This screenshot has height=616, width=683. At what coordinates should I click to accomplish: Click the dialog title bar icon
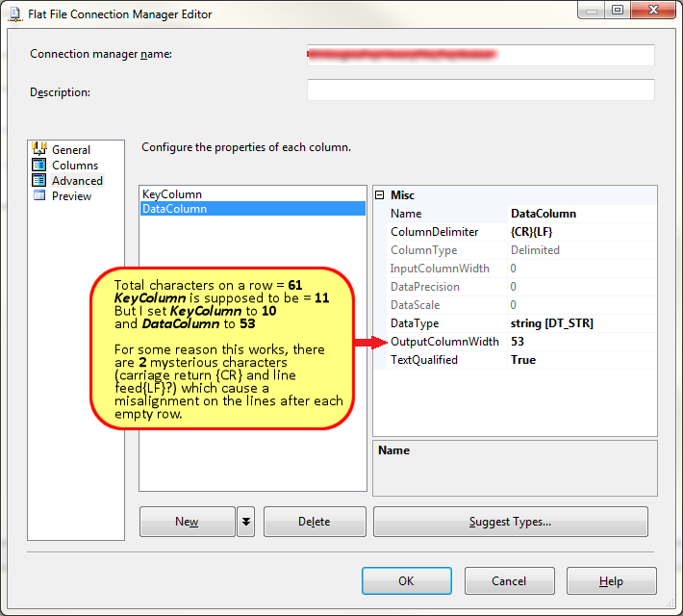[x=15, y=14]
